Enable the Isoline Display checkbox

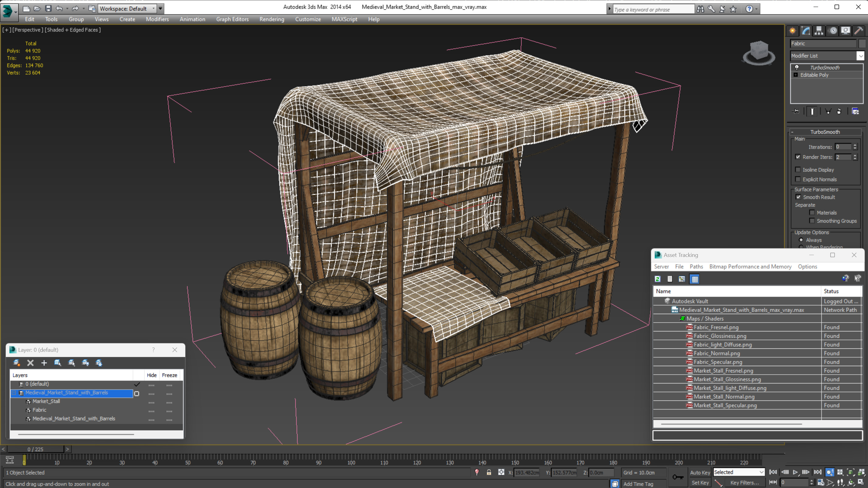point(798,169)
